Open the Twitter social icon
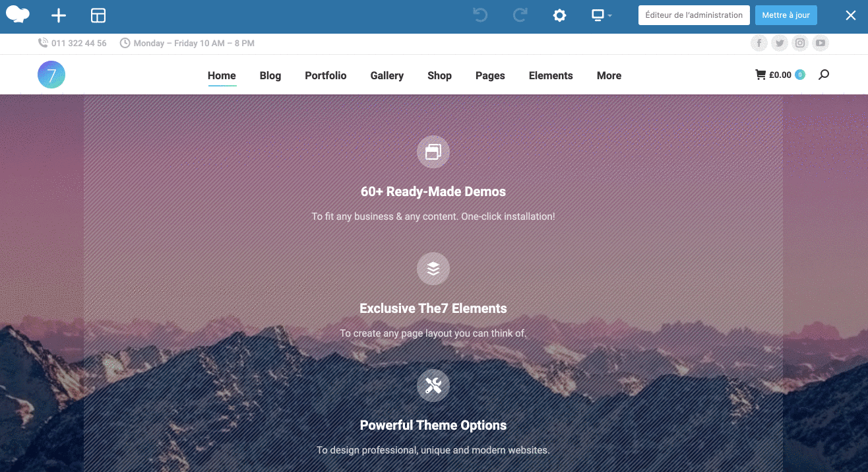This screenshot has height=472, width=868. [x=780, y=44]
